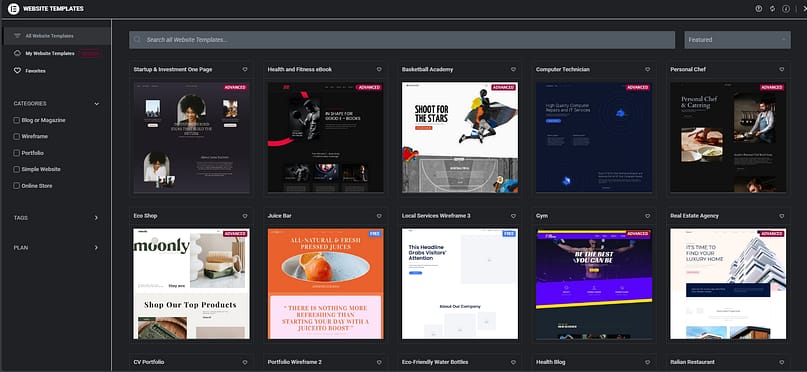Image resolution: width=807 pixels, height=372 pixels.
Task: Open the Featured sort dropdown
Action: [x=738, y=40]
